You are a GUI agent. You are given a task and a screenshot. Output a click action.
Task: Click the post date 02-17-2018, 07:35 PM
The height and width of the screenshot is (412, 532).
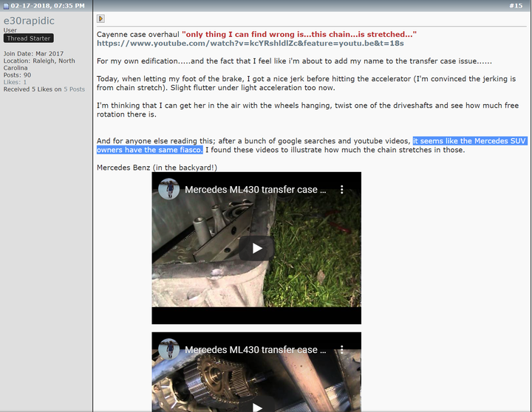pyautogui.click(x=47, y=6)
